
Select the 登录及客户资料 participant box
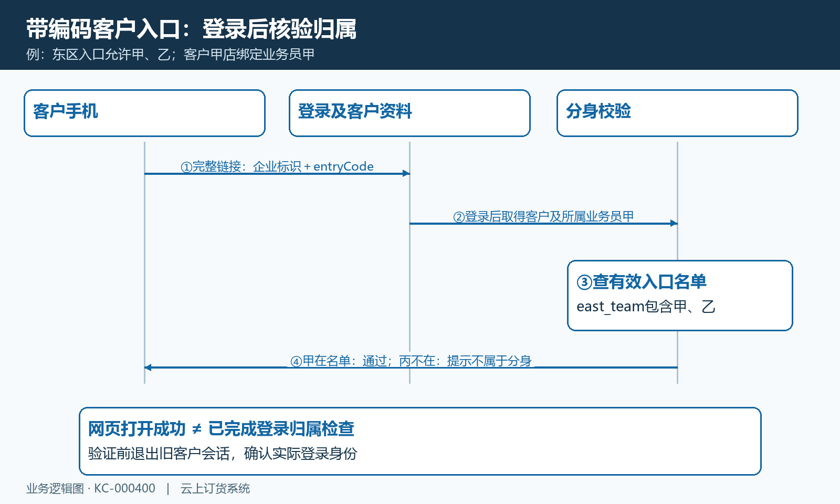tap(409, 113)
